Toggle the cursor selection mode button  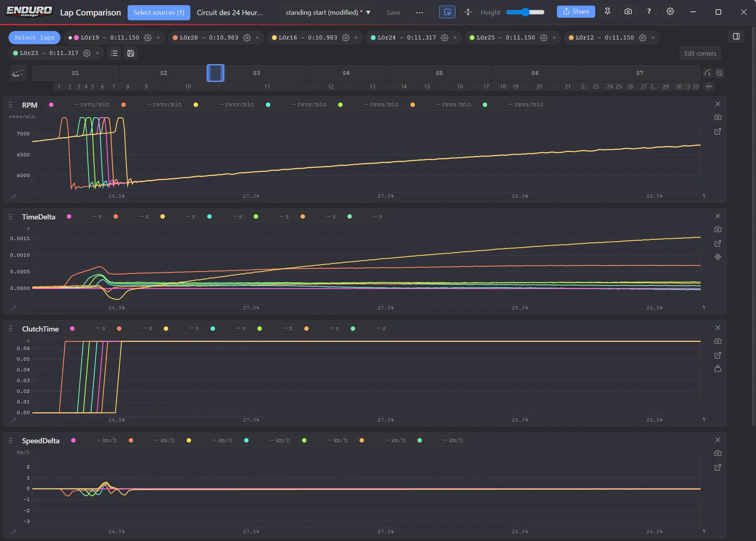(447, 12)
